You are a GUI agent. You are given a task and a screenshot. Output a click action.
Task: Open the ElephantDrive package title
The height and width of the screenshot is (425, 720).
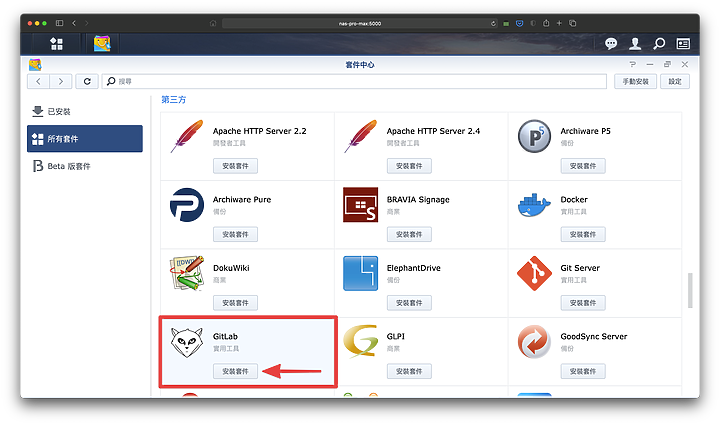coord(413,268)
